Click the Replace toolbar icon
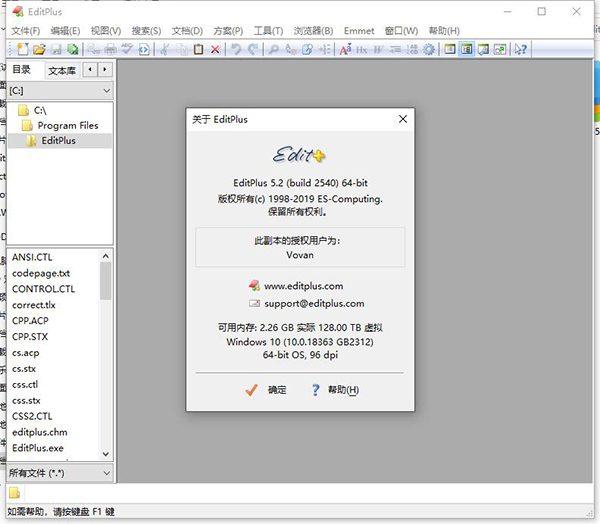Image resolution: width=600 pixels, height=524 pixels. pos(290,49)
